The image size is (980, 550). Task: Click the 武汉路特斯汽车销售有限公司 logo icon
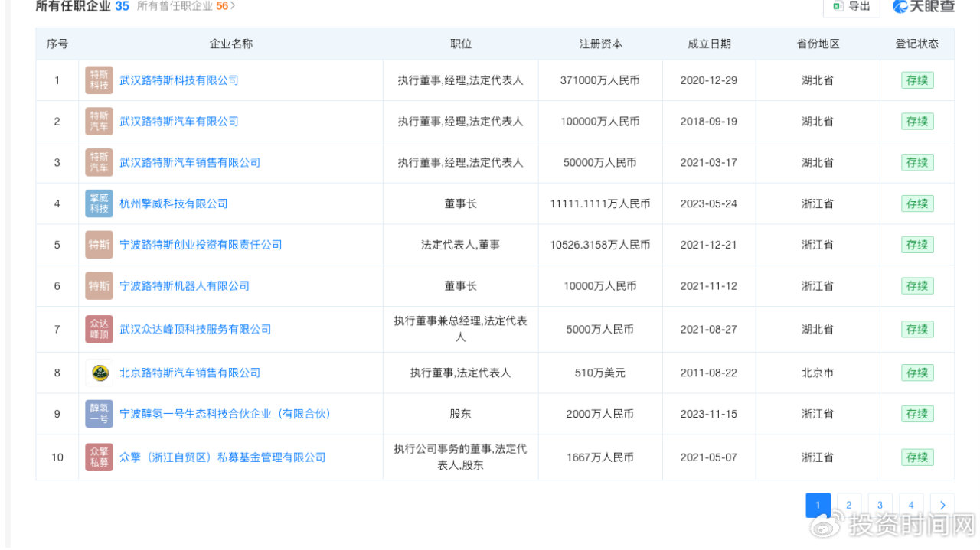tap(99, 163)
